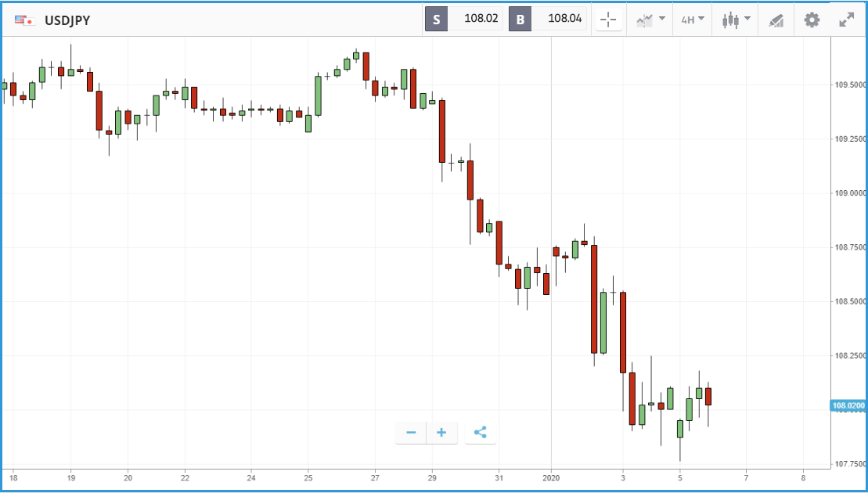Click the 109.5000 price axis label
The width and height of the screenshot is (868, 493).
click(850, 85)
